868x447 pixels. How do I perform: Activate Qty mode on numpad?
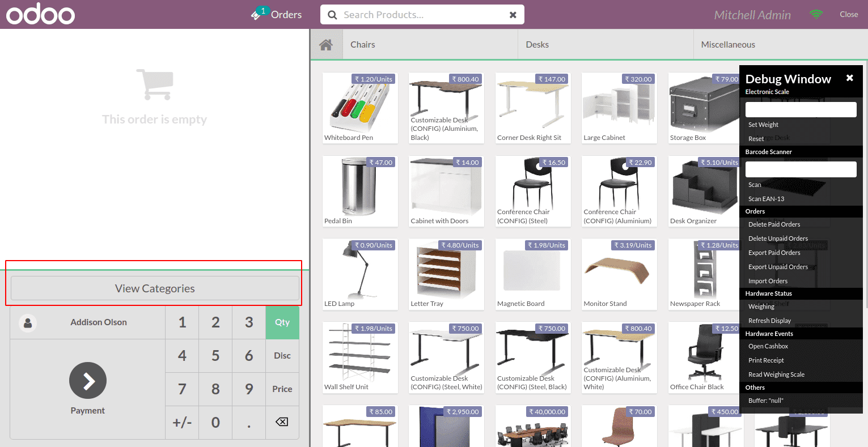282,322
